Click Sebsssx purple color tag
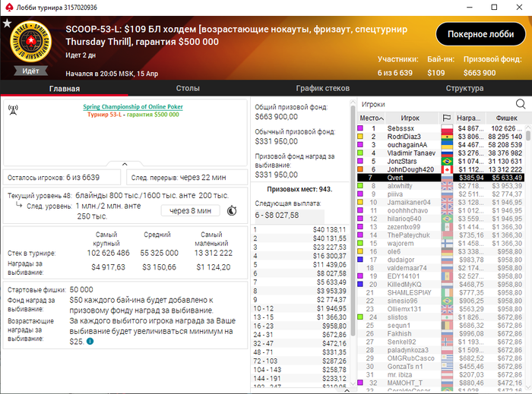 [x=360, y=128]
